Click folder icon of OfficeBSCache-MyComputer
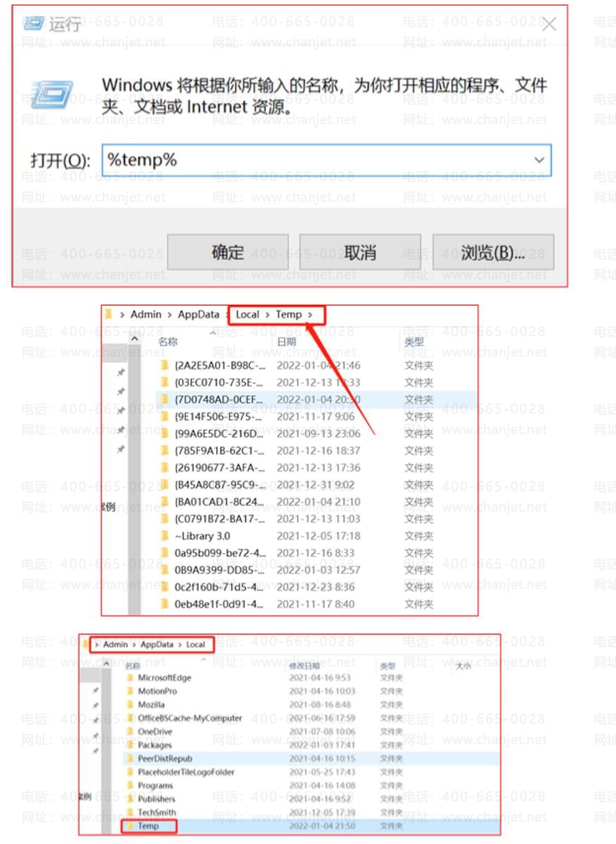616x844 pixels. click(130, 718)
